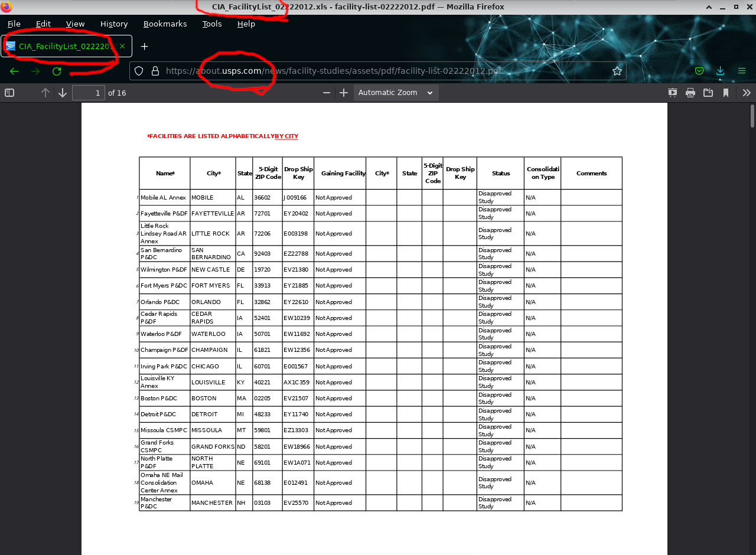Viewport: 756px width, 555px height.
Task: Open the Automatic Zoom dropdown
Action: coord(396,93)
